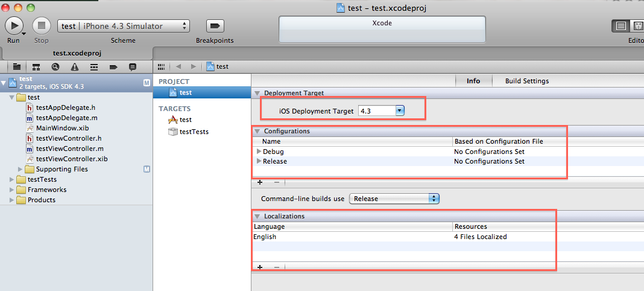Select the Standard editor view icon

click(621, 26)
